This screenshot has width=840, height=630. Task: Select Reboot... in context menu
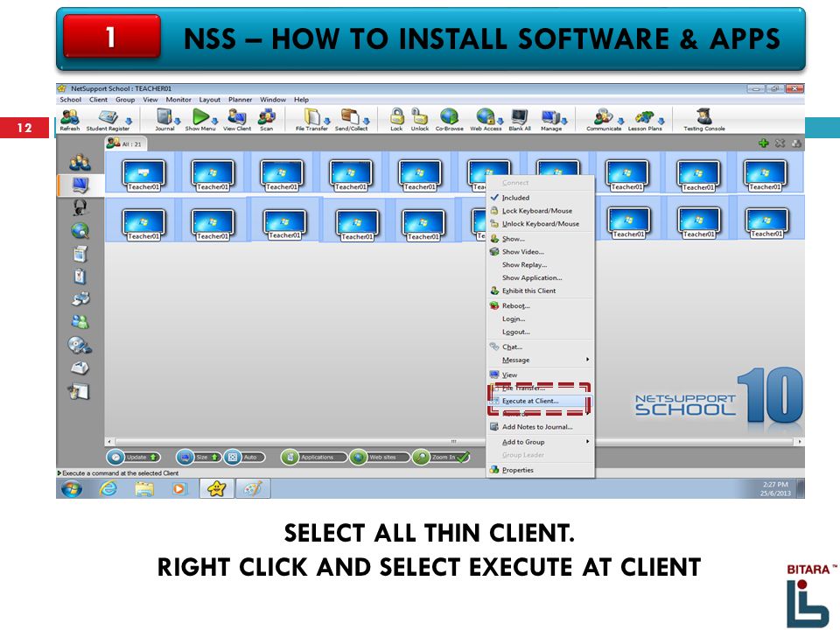pos(540,306)
